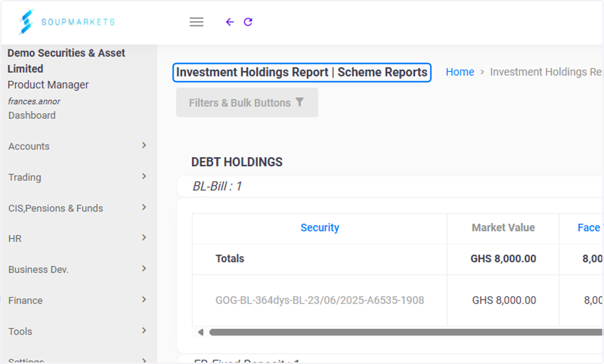Expand the Accounts chevron
The width and height of the screenshot is (604, 364).
tap(144, 145)
